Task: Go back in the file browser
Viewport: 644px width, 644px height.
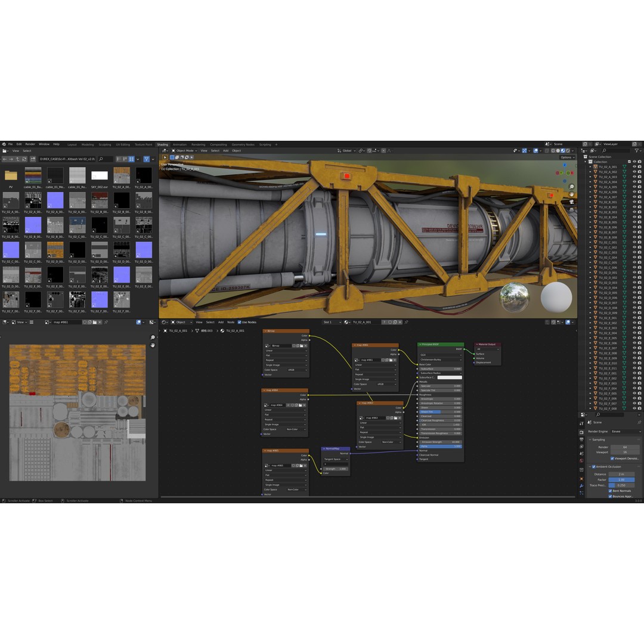Action: 5,159
